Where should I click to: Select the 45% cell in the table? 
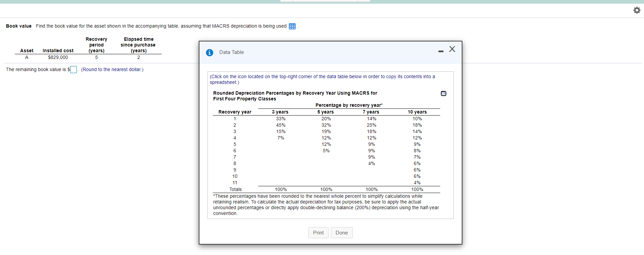281,125
